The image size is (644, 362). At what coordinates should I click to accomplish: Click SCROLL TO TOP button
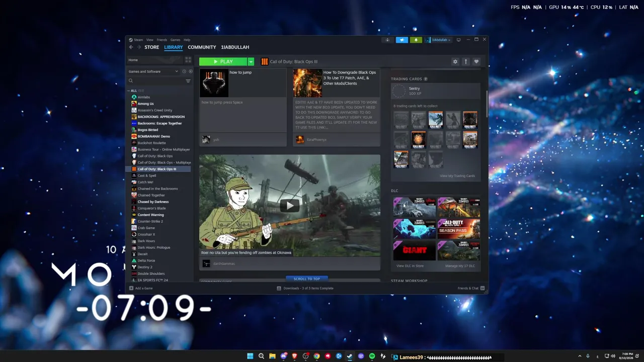(307, 279)
